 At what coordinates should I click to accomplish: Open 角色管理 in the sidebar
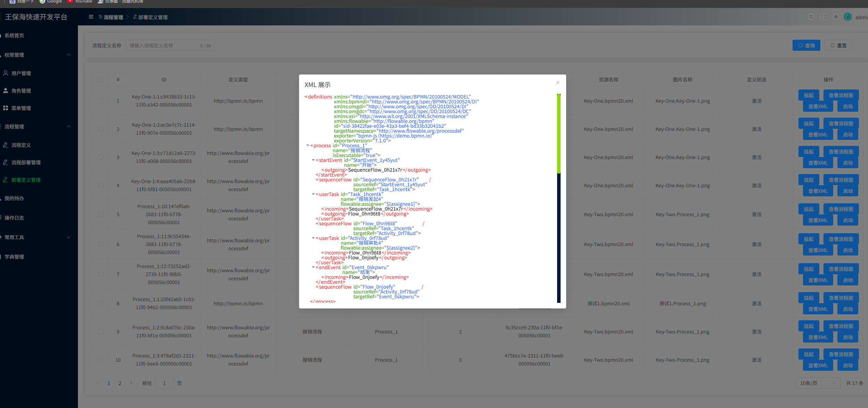point(21,91)
